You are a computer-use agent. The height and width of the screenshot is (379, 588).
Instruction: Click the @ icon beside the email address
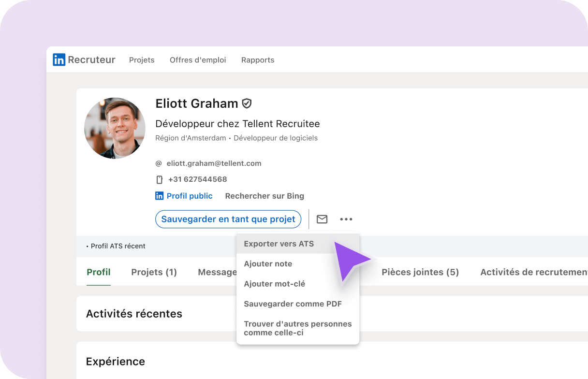(159, 163)
